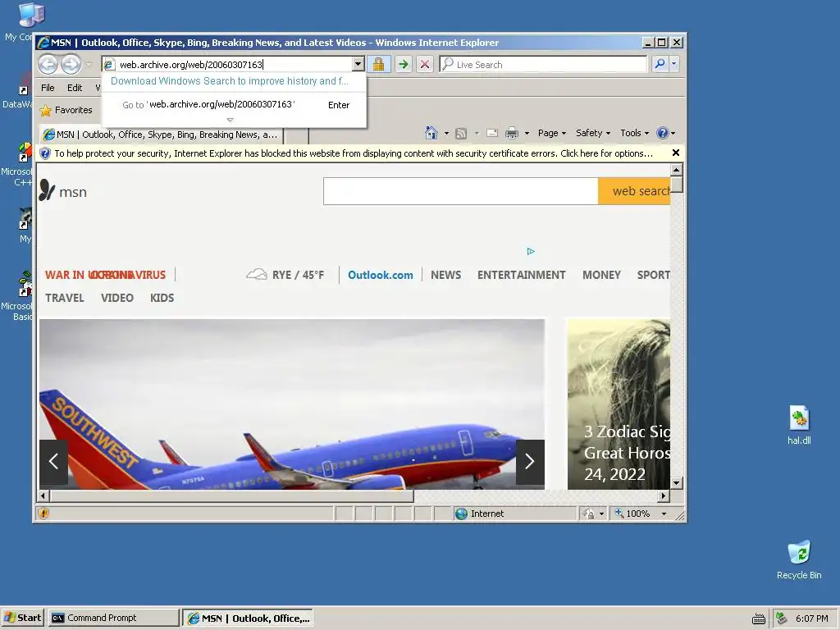Click the yellow web search button
Viewport: 840px width, 630px height.
634,191
